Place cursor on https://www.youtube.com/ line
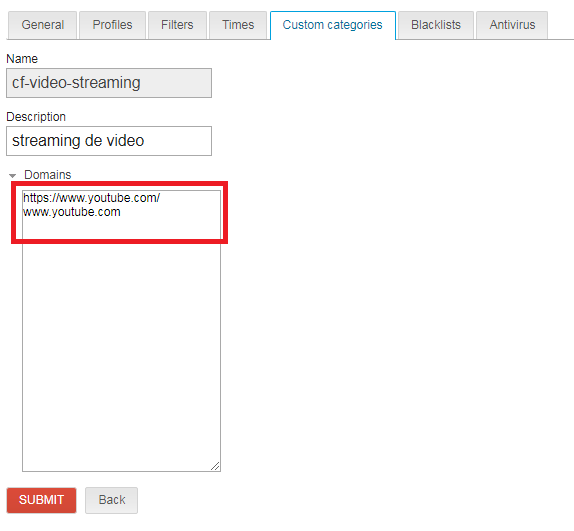 point(92,198)
